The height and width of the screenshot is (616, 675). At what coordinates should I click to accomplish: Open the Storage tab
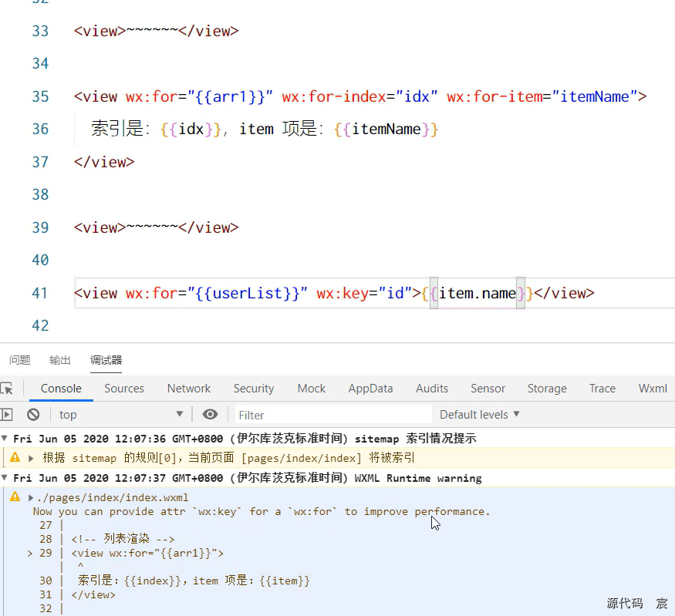click(547, 389)
